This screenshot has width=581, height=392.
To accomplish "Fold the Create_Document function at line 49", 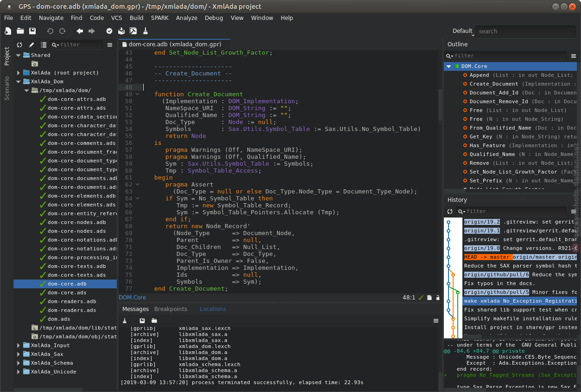I will pos(138,94).
